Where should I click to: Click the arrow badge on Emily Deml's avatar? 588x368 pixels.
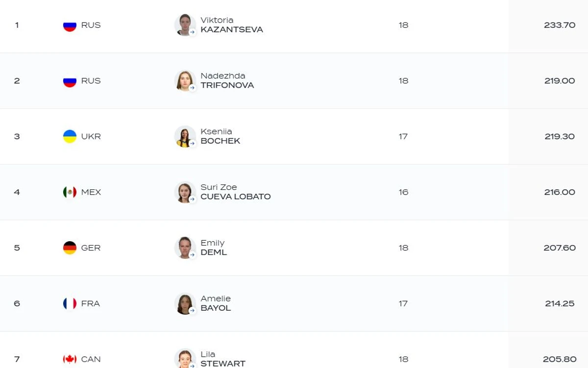point(193,255)
